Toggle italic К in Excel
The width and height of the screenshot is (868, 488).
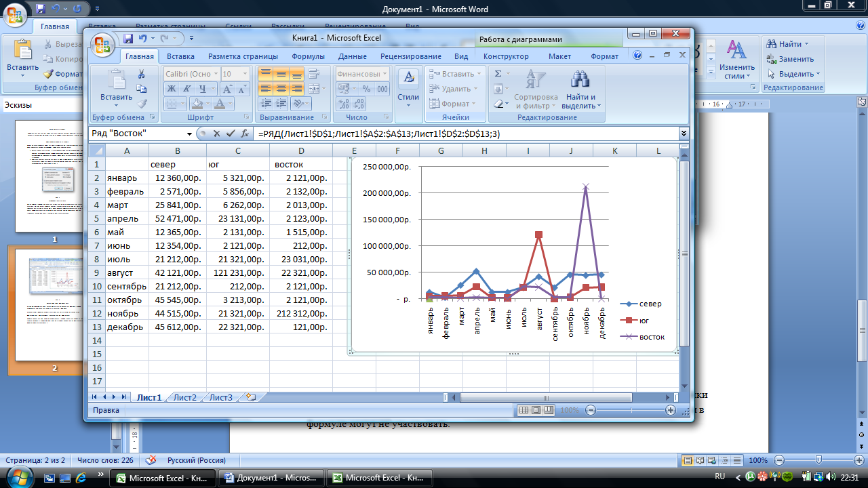[186, 89]
